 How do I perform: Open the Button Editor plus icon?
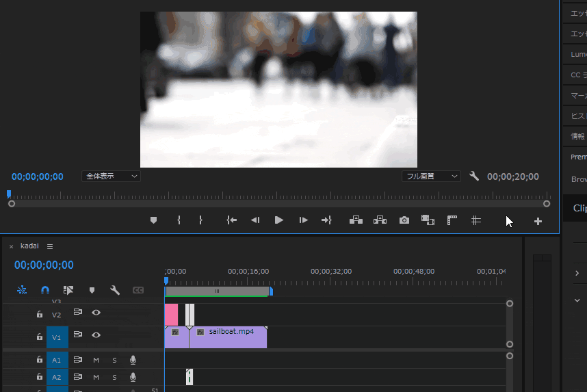click(x=538, y=222)
